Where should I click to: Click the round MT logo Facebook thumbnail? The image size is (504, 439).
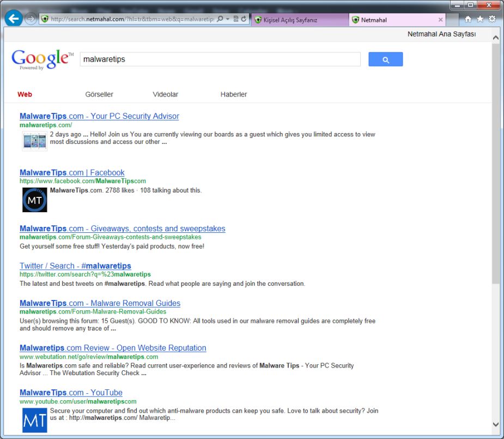click(35, 200)
